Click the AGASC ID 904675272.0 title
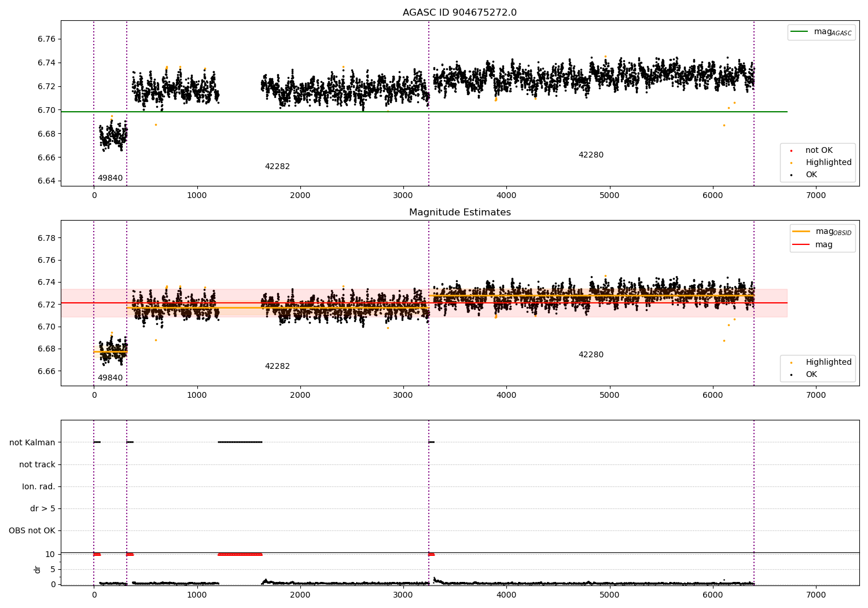This screenshot has width=868, height=608. click(x=460, y=13)
